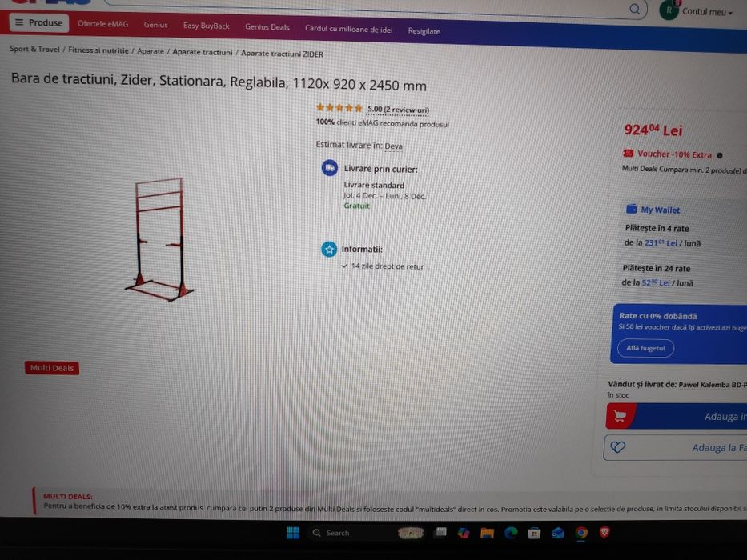747x560 pixels.
Task: Open Genius Deals in navigation bar
Action: (x=267, y=27)
